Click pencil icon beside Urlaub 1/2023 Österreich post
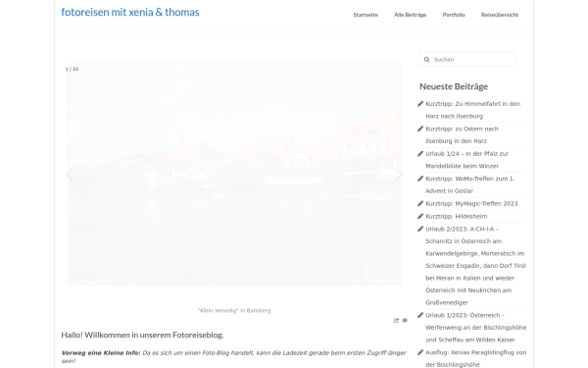Image resolution: width=588 pixels, height=368 pixels. tap(420, 315)
